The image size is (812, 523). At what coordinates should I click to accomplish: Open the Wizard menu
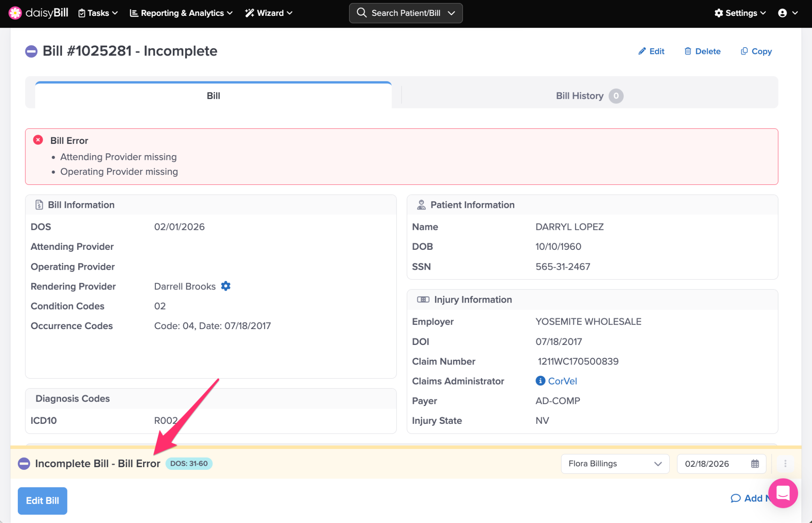click(x=269, y=13)
